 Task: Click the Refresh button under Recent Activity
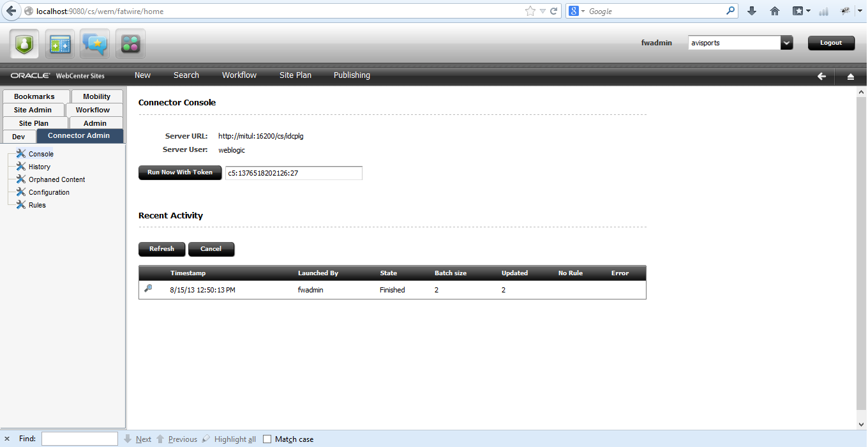point(161,249)
